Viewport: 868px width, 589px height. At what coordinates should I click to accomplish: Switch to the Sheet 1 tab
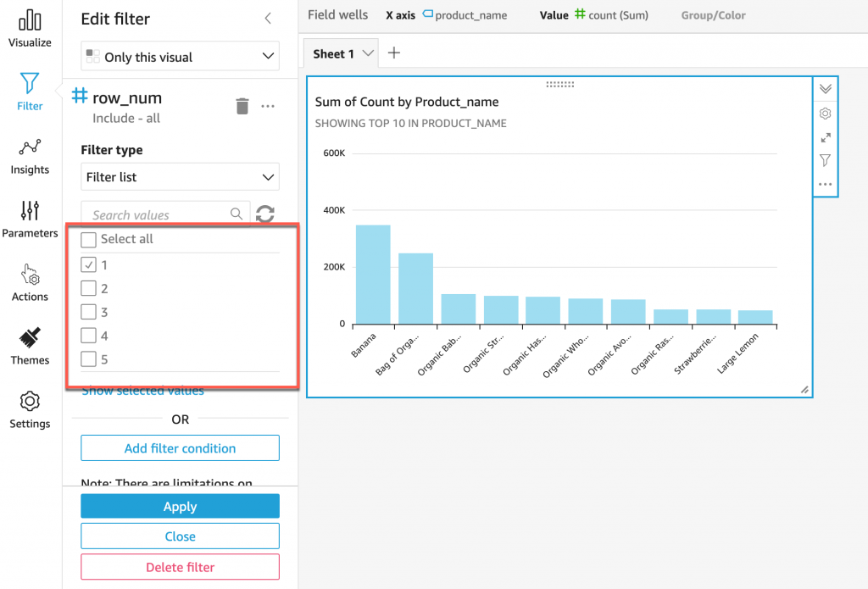[334, 53]
